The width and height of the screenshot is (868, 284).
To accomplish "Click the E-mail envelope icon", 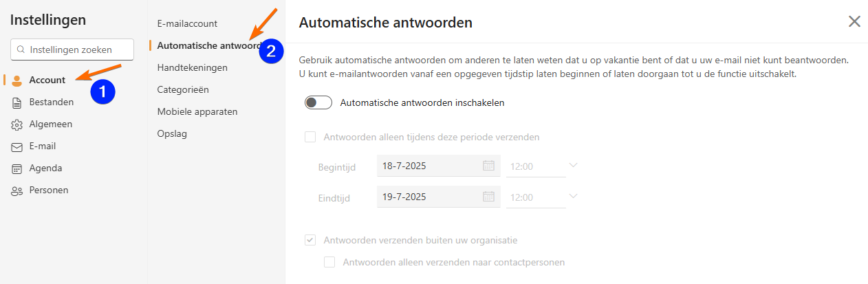I will pos(17,146).
